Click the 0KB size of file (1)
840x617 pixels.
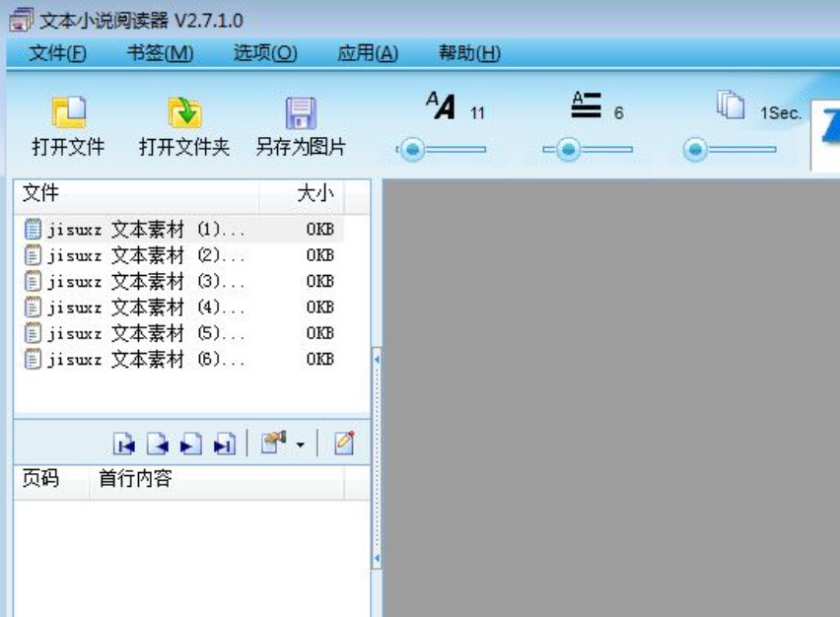tap(319, 230)
